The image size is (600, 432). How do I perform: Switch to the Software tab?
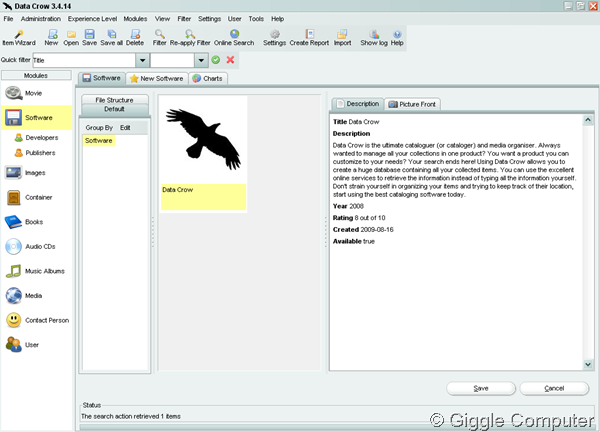pyautogui.click(x=102, y=78)
